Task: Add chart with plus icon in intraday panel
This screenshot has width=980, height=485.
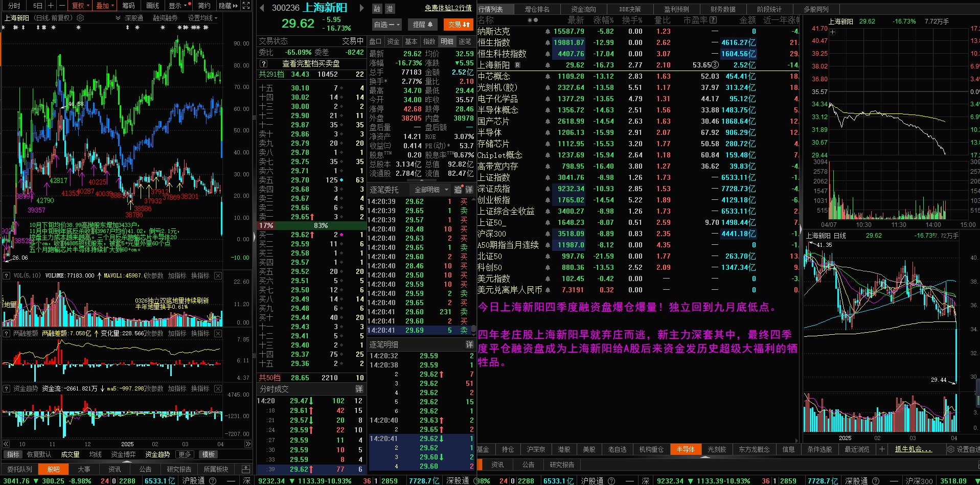Action: pyautogui.click(x=833, y=32)
